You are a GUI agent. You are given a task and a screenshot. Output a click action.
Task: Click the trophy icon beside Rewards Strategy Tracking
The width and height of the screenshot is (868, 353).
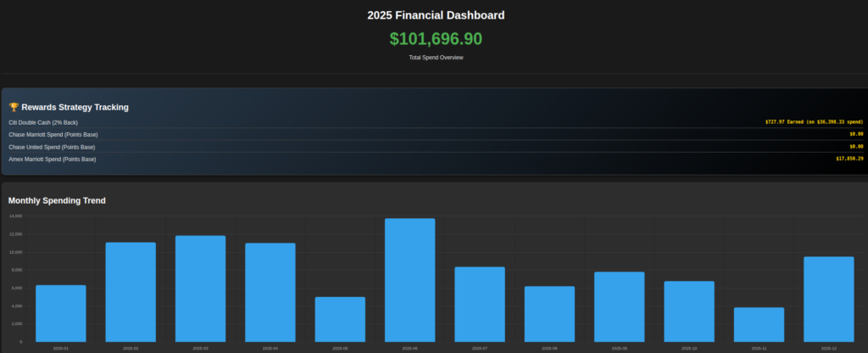pos(14,108)
